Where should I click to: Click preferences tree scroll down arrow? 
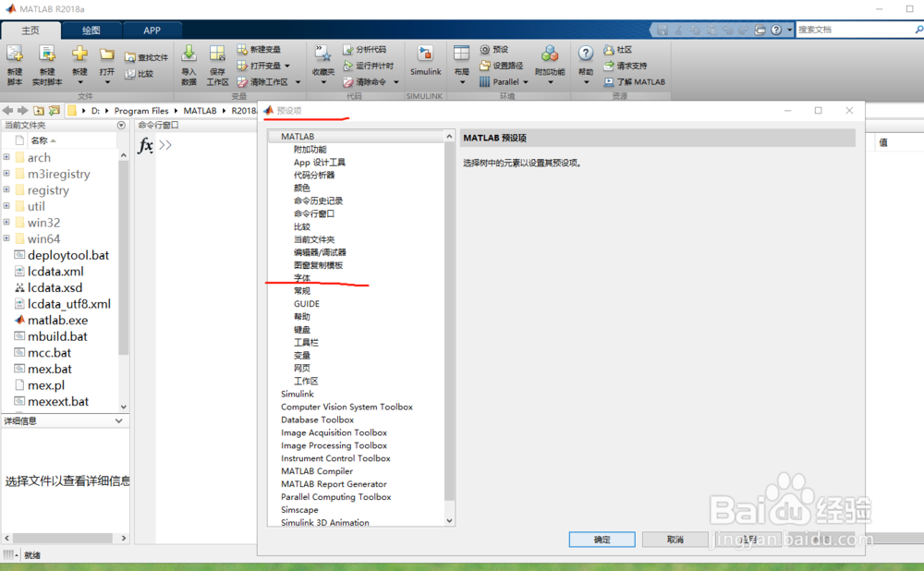click(x=450, y=521)
